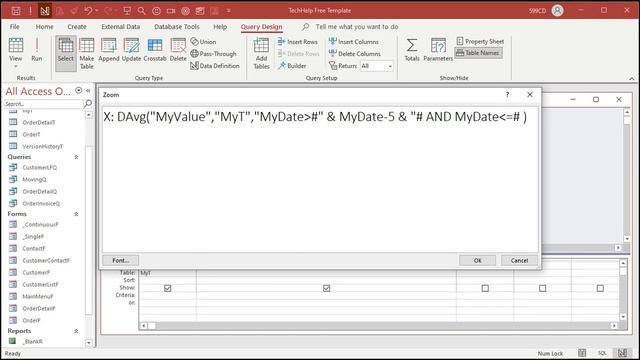Switch to Design view icon in status bar
The width and height of the screenshot is (640, 360).
pos(622,353)
